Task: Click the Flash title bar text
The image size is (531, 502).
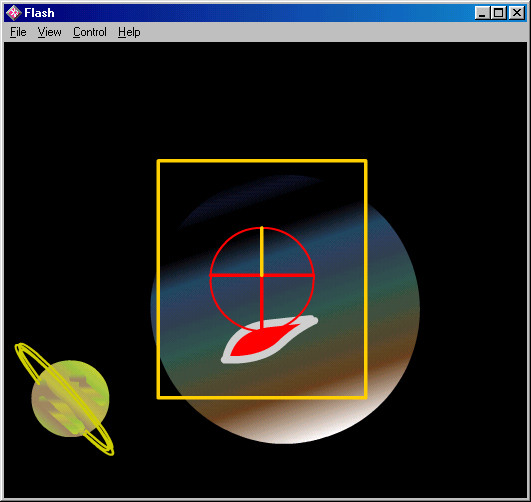Action: click(39, 13)
